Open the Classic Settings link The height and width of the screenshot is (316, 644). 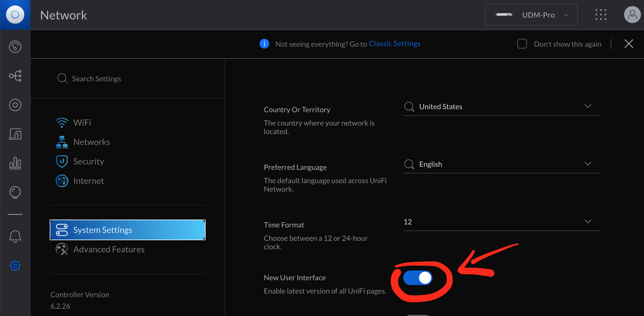[394, 44]
